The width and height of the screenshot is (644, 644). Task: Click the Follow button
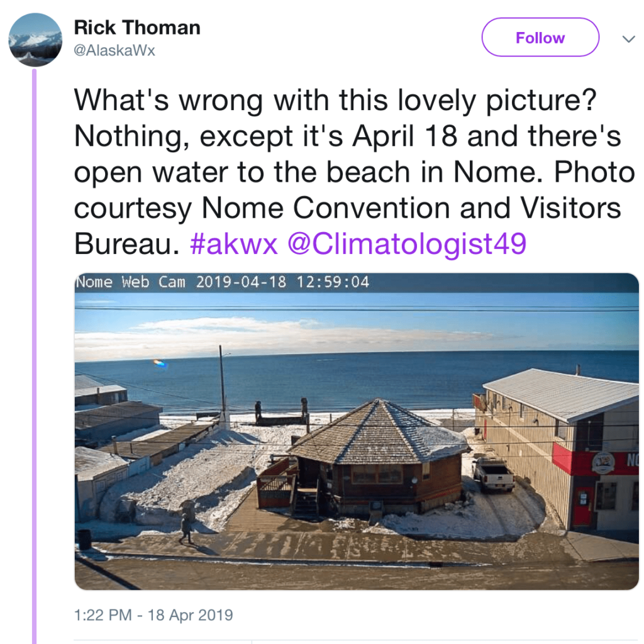[540, 37]
